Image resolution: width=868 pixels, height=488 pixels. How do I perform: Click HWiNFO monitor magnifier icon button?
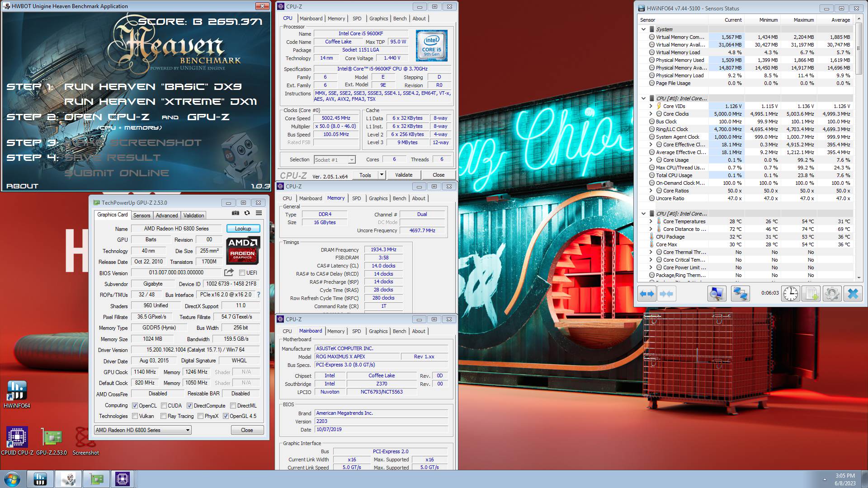pyautogui.click(x=717, y=294)
